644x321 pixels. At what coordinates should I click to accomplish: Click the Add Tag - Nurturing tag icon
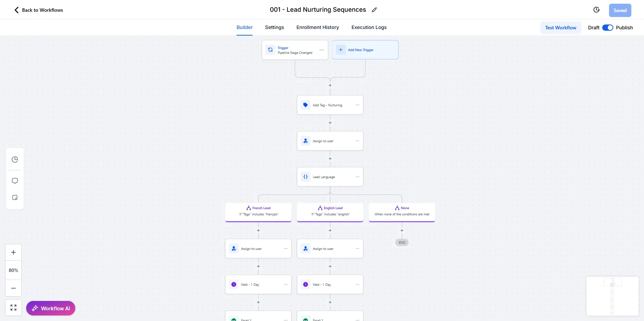click(305, 105)
